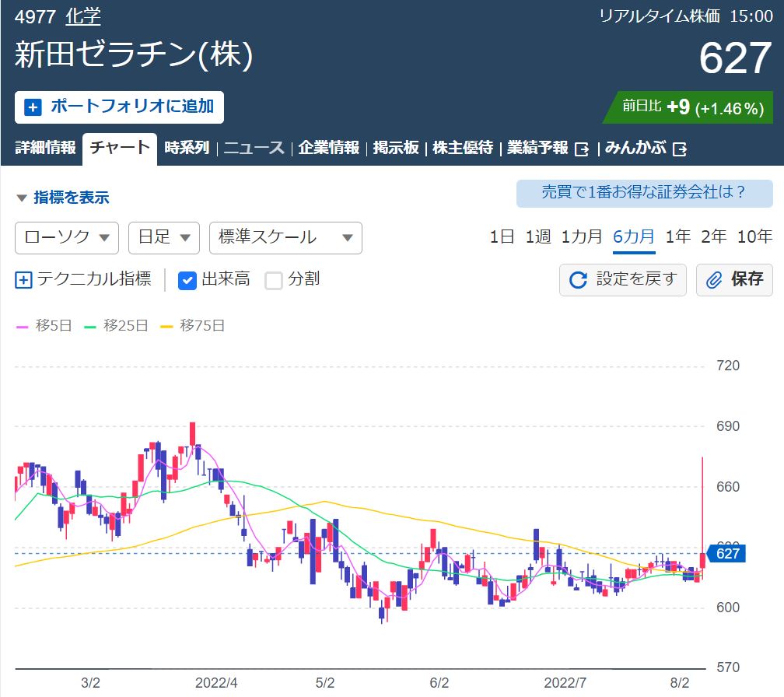Open the 業績予報 external tab
The height and width of the screenshot is (697, 784).
point(548,148)
